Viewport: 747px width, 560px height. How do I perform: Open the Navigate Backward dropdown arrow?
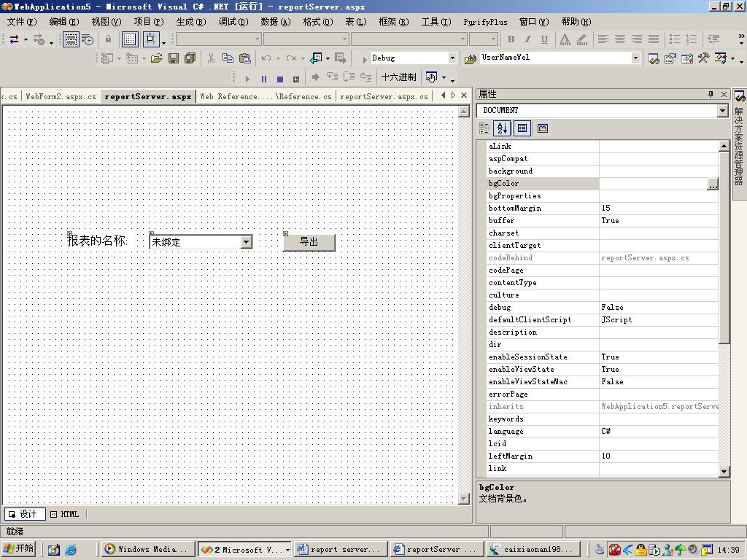(x=328, y=58)
